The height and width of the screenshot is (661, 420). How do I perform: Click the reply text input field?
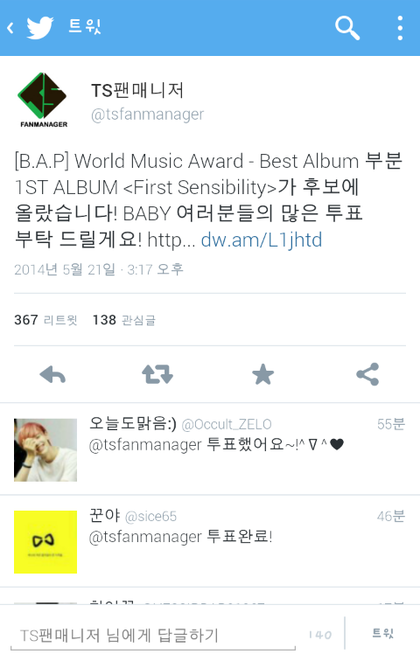(x=153, y=635)
